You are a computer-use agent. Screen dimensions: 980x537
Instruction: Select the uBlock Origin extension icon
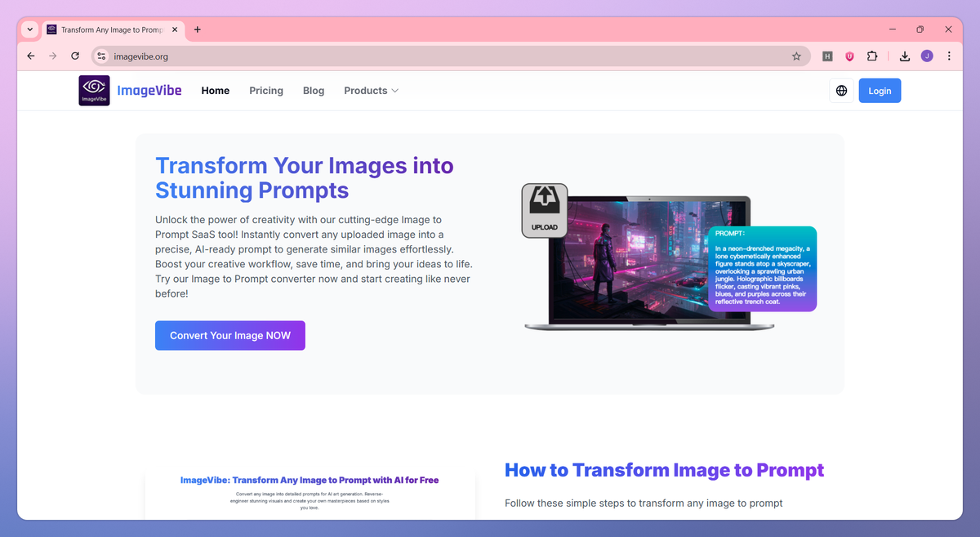pos(849,56)
